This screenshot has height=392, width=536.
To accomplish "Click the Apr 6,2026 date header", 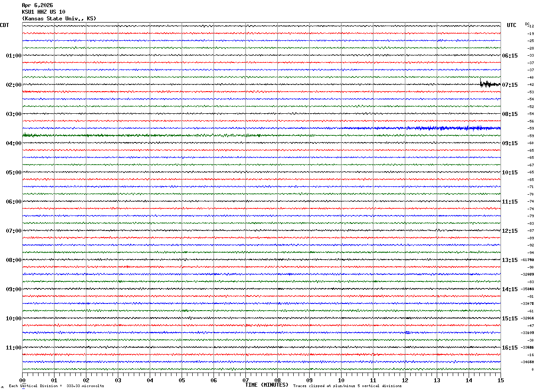I will coord(37,5).
